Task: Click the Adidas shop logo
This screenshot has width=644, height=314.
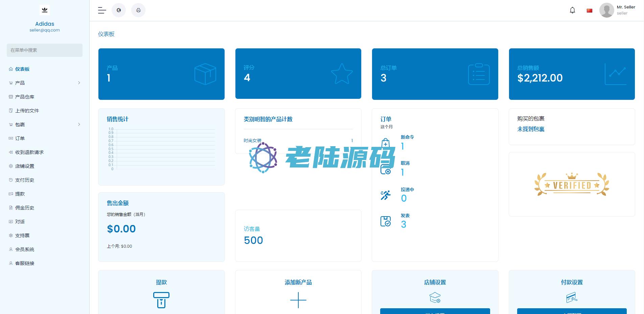Action: click(45, 10)
